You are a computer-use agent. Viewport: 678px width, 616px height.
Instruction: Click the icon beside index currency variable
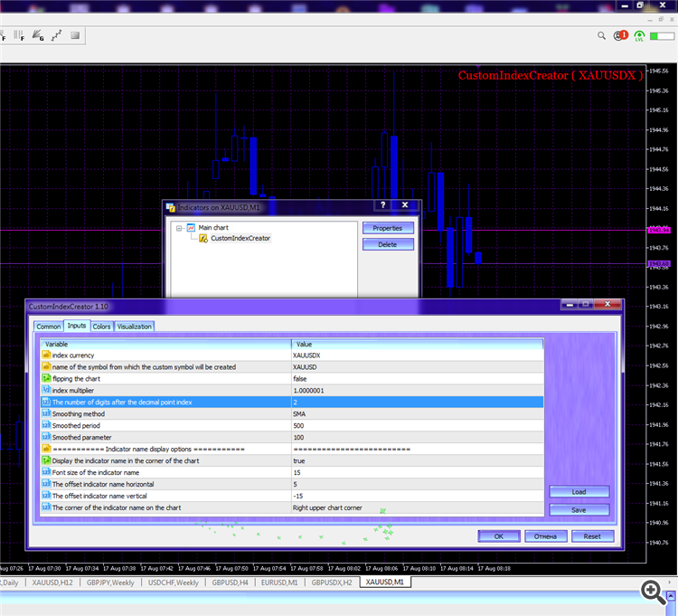pyautogui.click(x=46, y=355)
